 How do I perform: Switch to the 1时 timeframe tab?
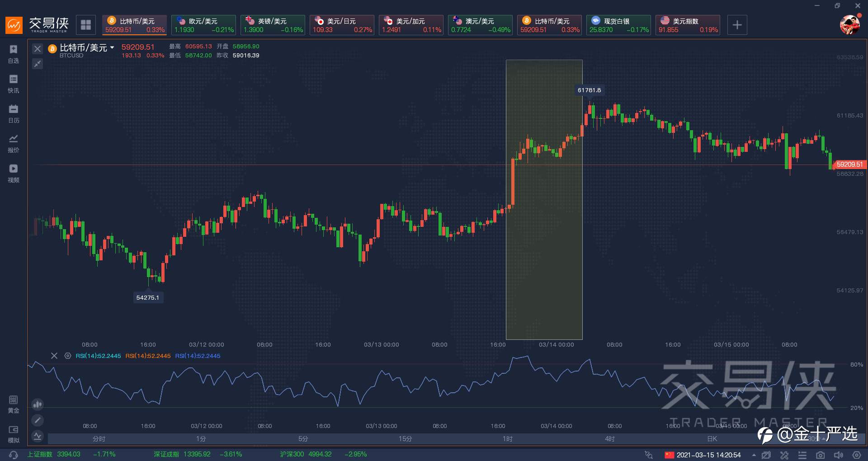508,439
